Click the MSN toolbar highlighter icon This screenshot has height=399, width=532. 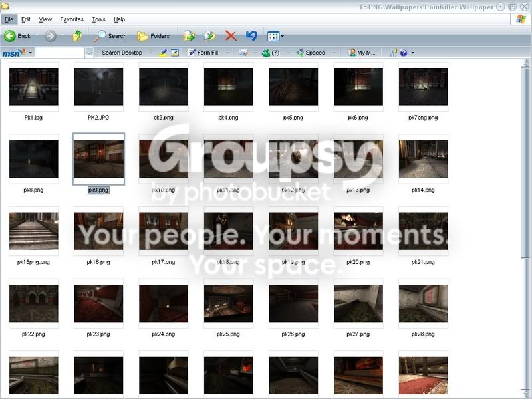[x=163, y=53]
